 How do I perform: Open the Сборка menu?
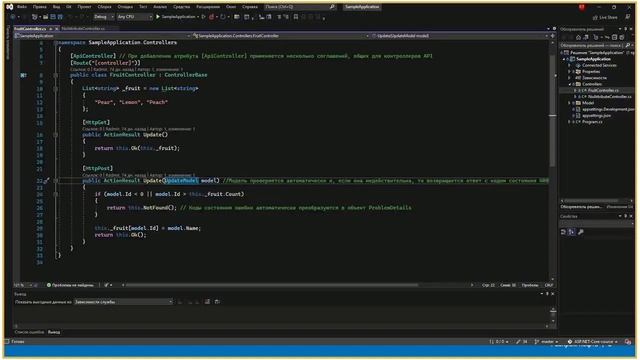click(x=104, y=7)
